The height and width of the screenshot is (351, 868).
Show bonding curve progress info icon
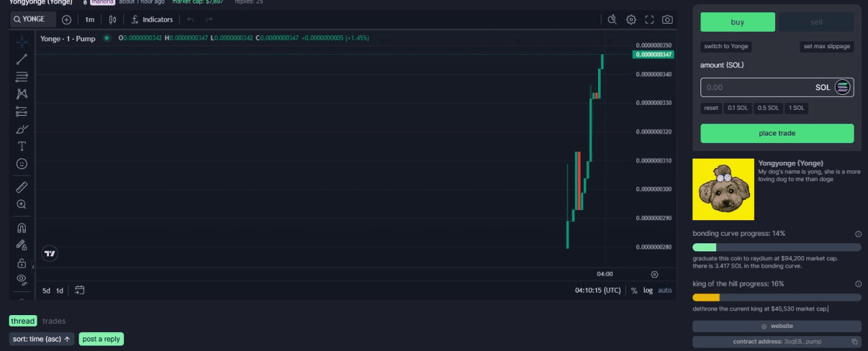[x=859, y=234]
